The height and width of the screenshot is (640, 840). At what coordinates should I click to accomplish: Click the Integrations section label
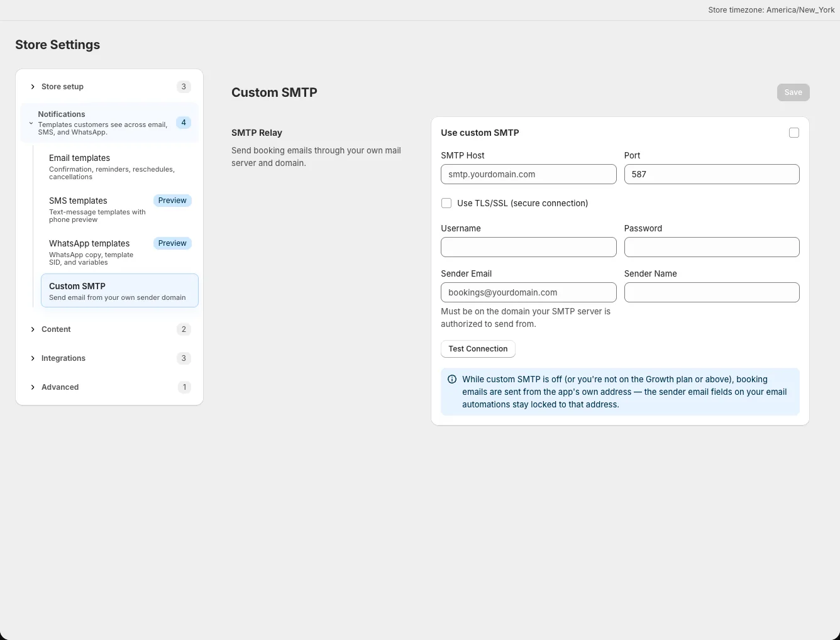(64, 358)
